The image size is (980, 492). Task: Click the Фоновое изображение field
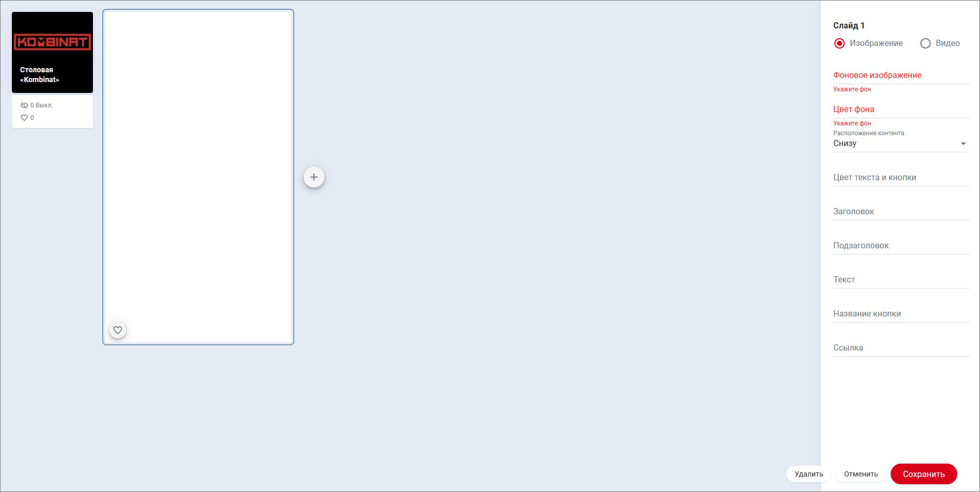point(901,75)
